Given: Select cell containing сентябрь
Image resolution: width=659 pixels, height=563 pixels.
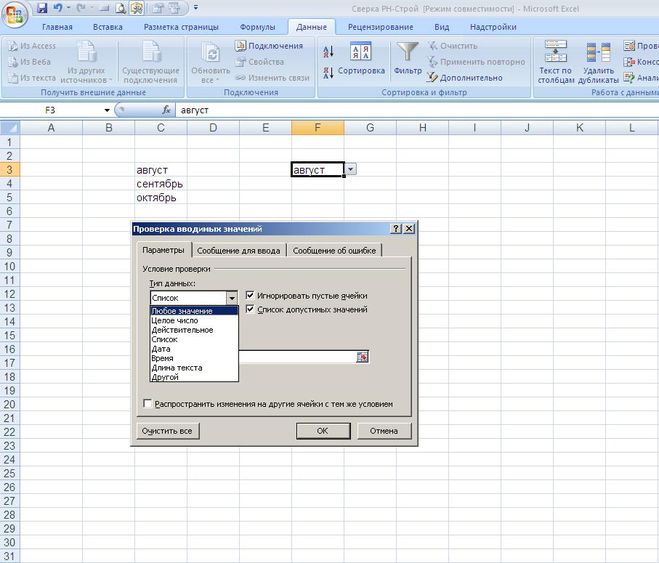Looking at the screenshot, I should pyautogui.click(x=161, y=184).
